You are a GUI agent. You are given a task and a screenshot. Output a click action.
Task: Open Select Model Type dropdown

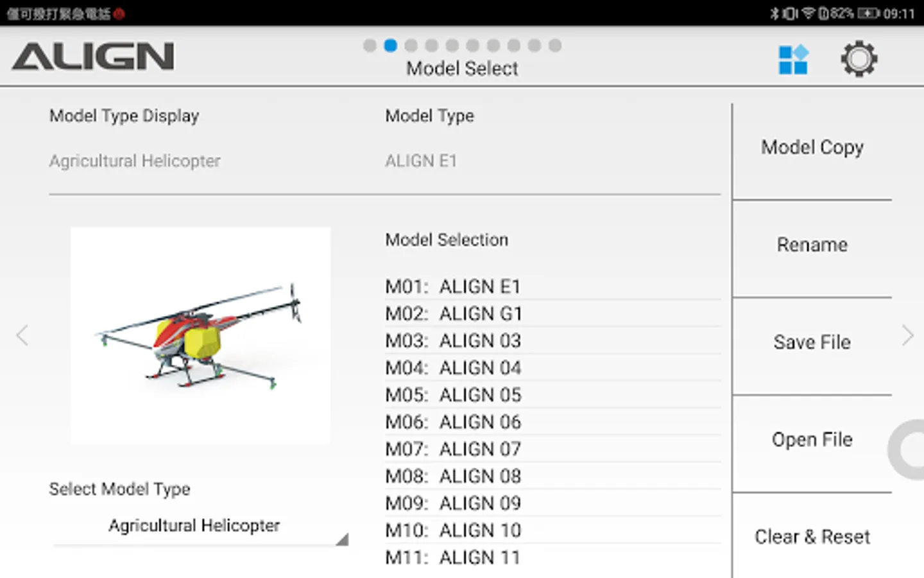(x=200, y=526)
